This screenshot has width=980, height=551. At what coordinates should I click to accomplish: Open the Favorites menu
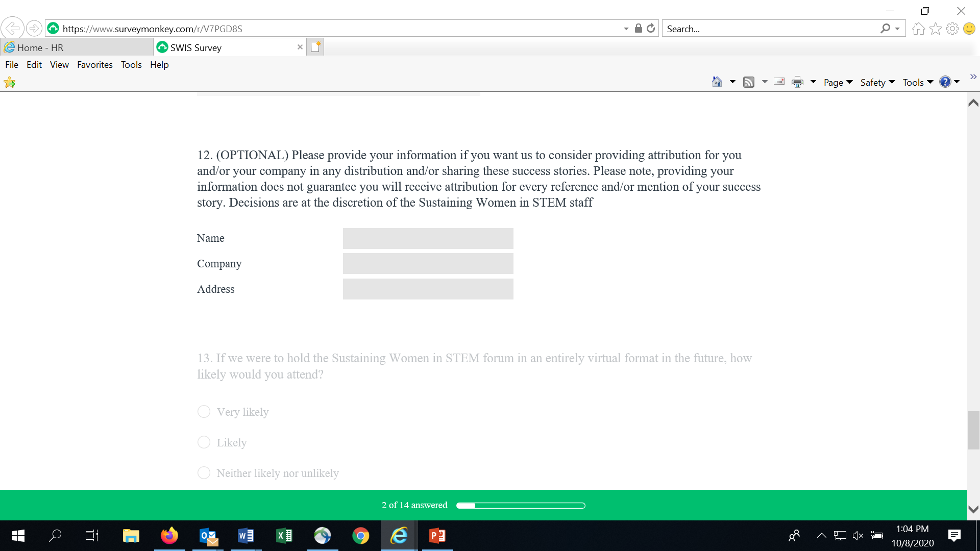(x=94, y=65)
